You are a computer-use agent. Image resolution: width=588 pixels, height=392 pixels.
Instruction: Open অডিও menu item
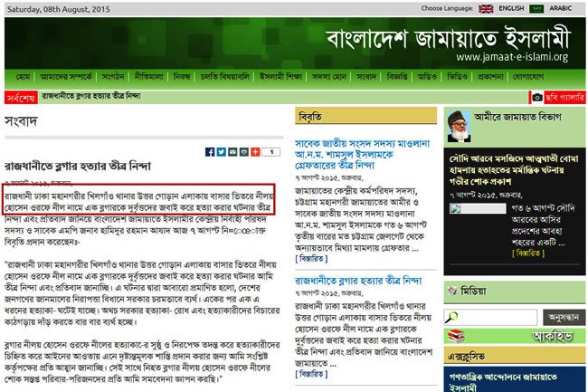tap(427, 77)
